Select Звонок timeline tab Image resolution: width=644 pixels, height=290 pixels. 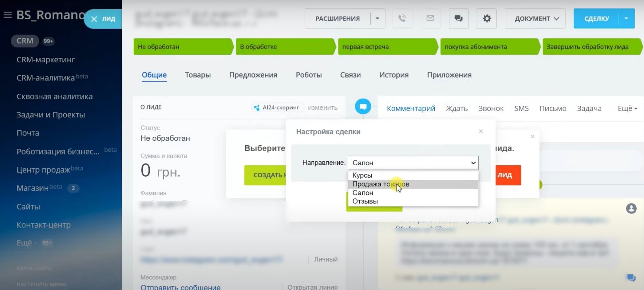coord(491,108)
